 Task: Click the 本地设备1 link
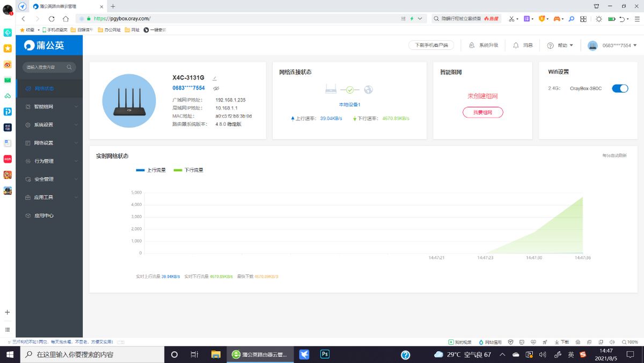click(349, 104)
